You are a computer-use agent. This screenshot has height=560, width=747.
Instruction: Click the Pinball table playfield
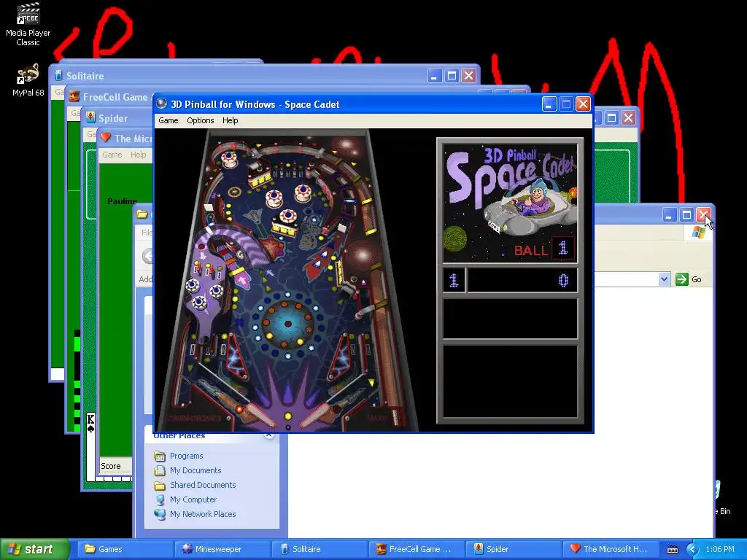coord(287,280)
